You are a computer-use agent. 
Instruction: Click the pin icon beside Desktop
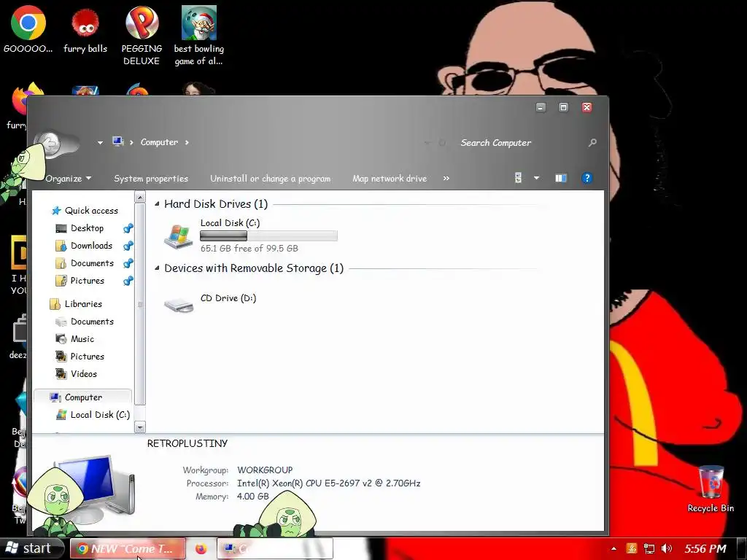(128, 228)
